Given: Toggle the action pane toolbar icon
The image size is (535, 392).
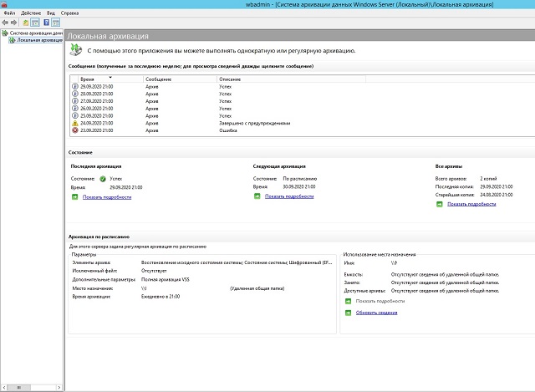Looking at the screenshot, I should pyautogui.click(x=56, y=23).
